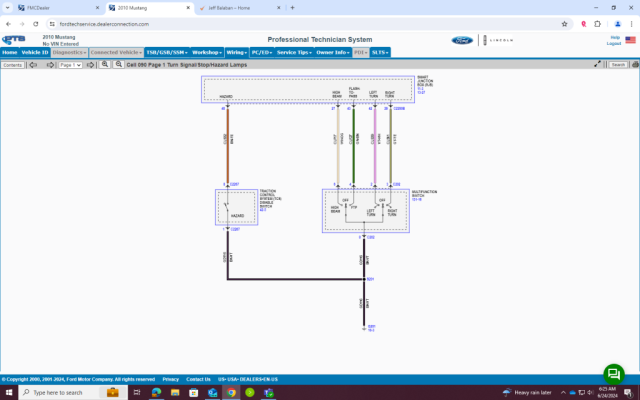Expand the SLTS menu
Image resolution: width=640 pixels, height=400 pixels.
click(380, 52)
